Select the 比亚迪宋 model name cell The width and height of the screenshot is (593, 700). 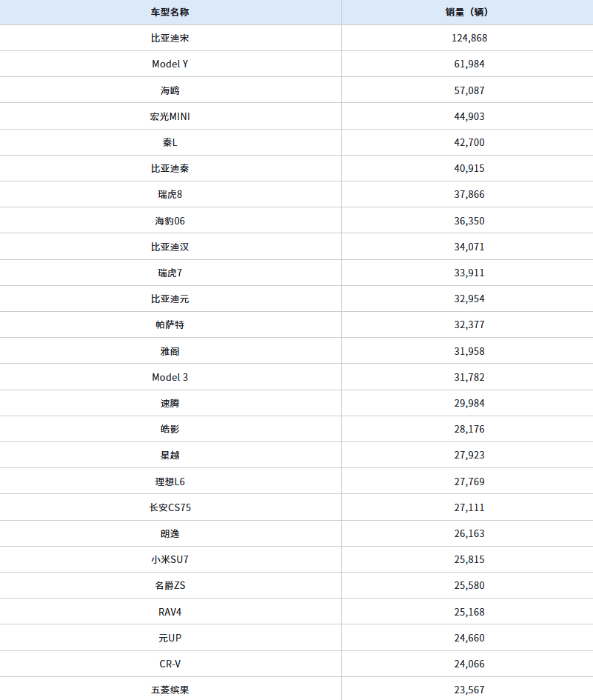(170, 38)
